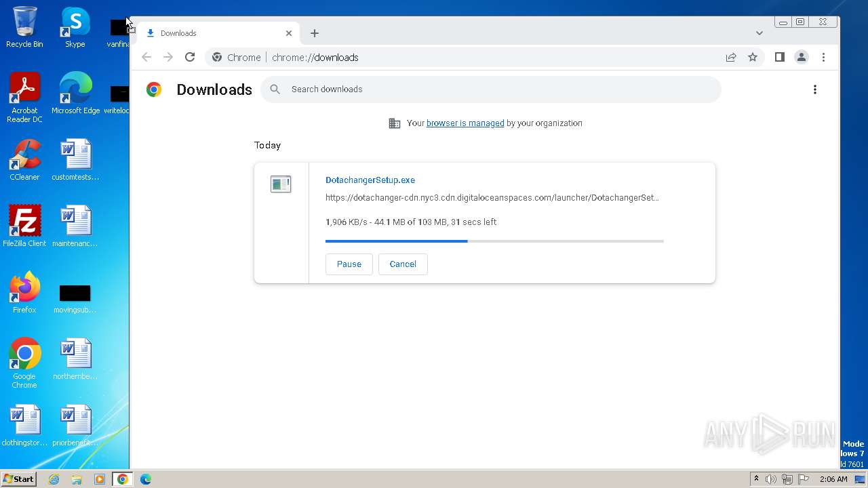
Task: Open the CCleaner desktop shortcut
Action: [x=24, y=160]
